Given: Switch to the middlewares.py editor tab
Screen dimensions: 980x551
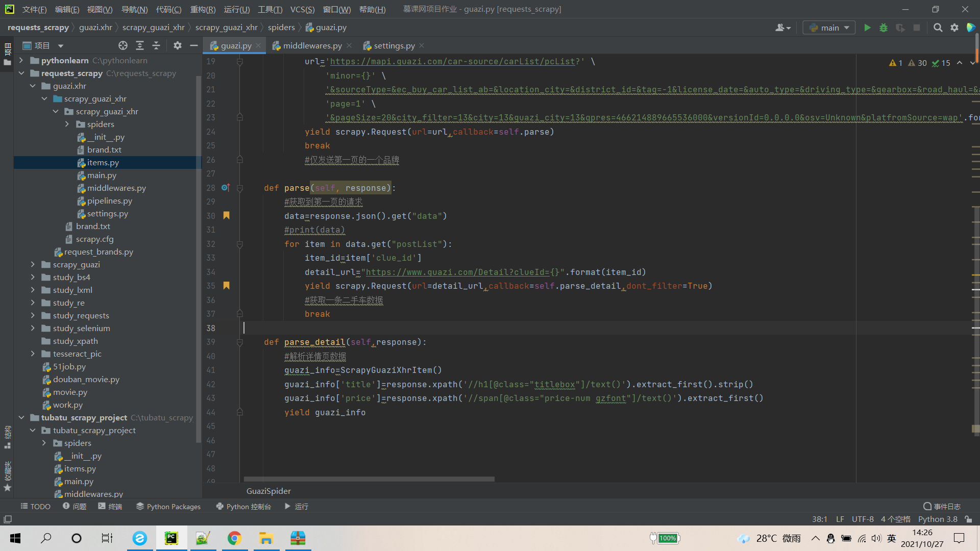Looking at the screenshot, I should click(x=312, y=45).
